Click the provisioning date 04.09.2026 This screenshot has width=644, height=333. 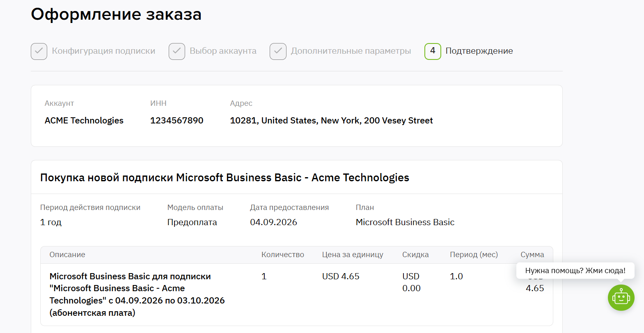(x=273, y=222)
